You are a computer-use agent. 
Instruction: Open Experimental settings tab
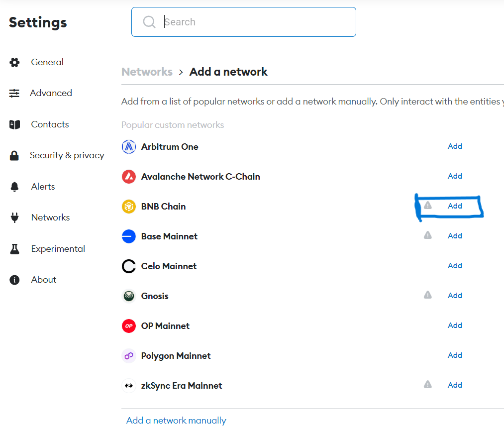(x=58, y=249)
